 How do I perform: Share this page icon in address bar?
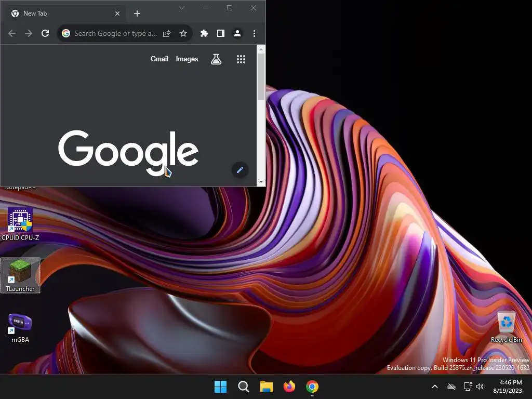point(167,33)
